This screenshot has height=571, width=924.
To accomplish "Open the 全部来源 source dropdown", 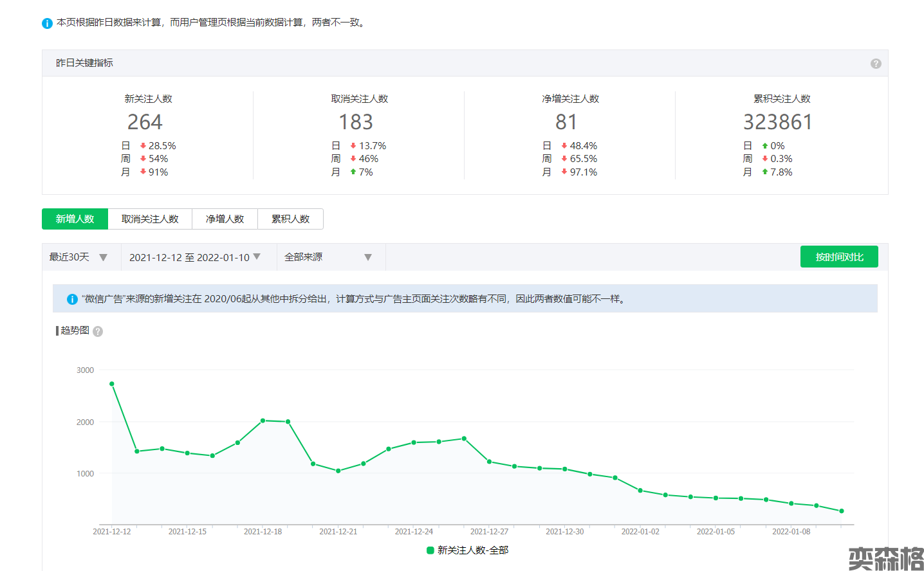I will 328,257.
